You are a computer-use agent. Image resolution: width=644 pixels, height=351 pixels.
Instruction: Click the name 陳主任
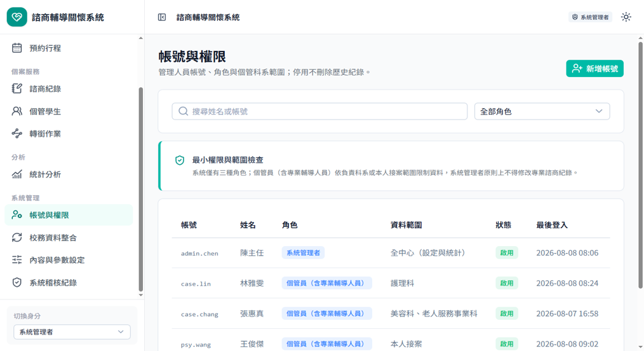[252, 253]
